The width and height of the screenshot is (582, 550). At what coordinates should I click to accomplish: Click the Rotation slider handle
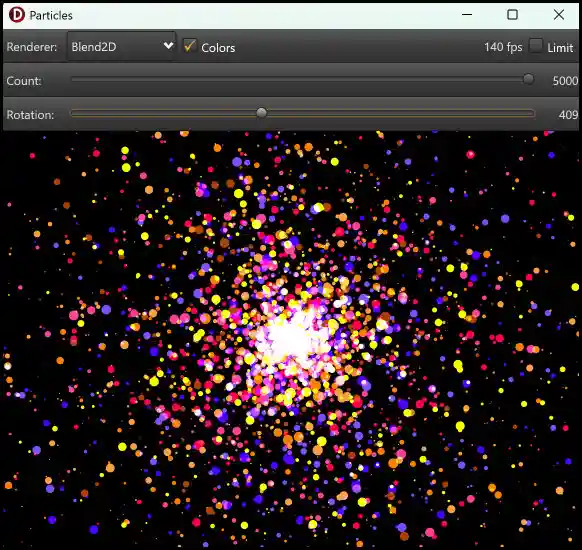click(x=261, y=112)
